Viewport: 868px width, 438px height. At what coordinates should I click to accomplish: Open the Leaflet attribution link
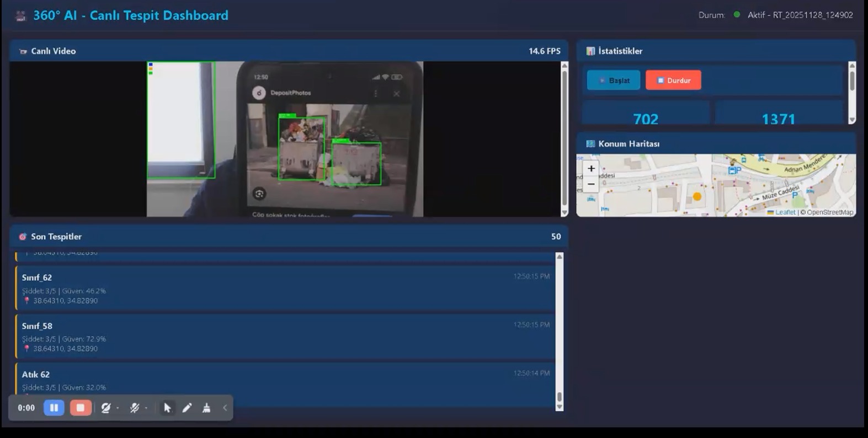[785, 212]
